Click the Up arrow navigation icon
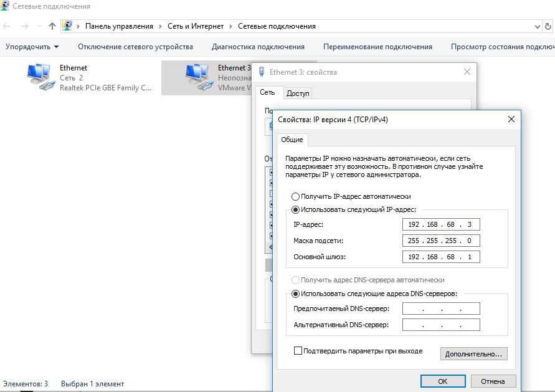 tap(52, 26)
